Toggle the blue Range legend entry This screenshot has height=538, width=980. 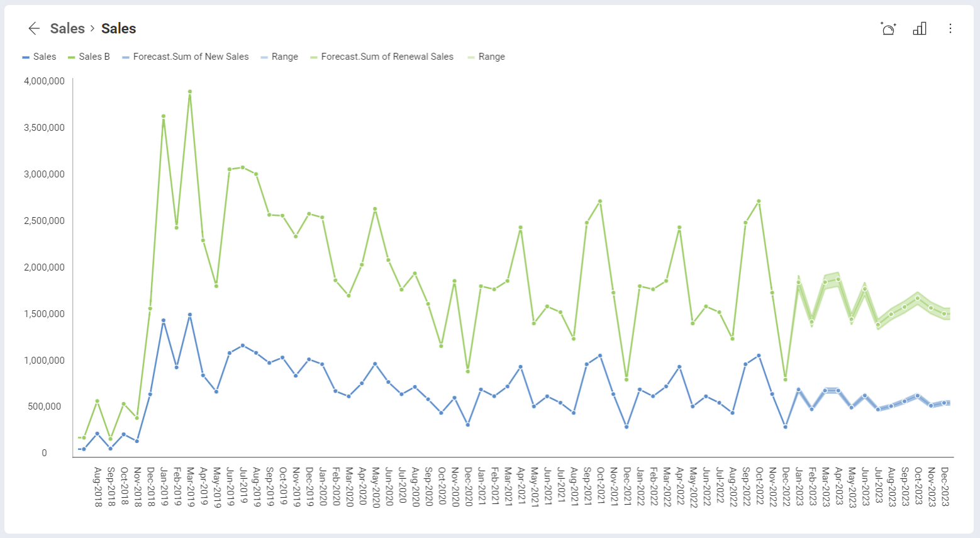[279, 57]
